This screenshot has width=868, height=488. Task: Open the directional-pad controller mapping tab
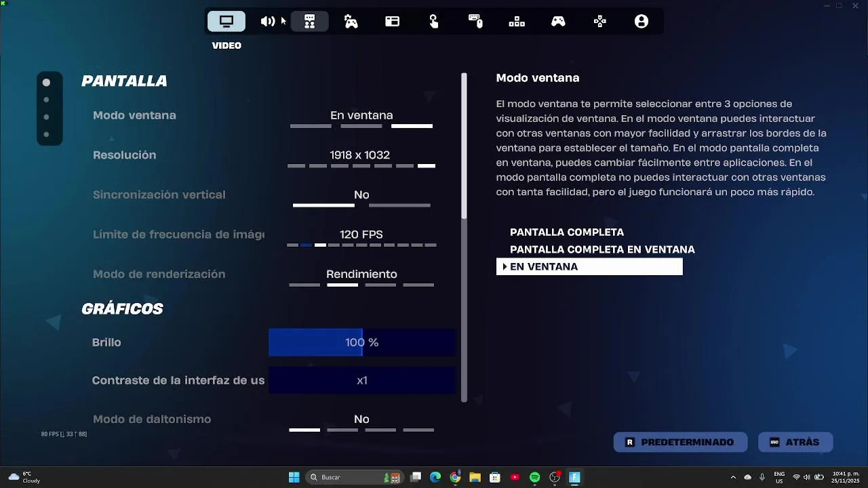[599, 22]
